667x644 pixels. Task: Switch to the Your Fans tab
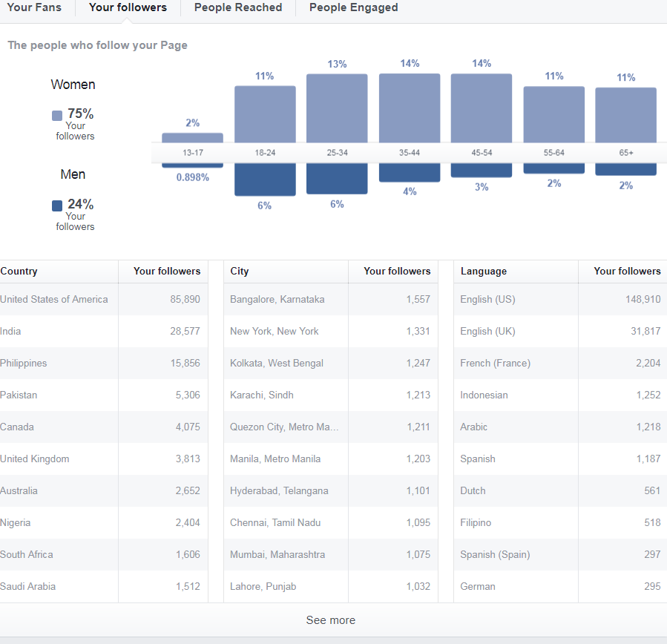34,7
